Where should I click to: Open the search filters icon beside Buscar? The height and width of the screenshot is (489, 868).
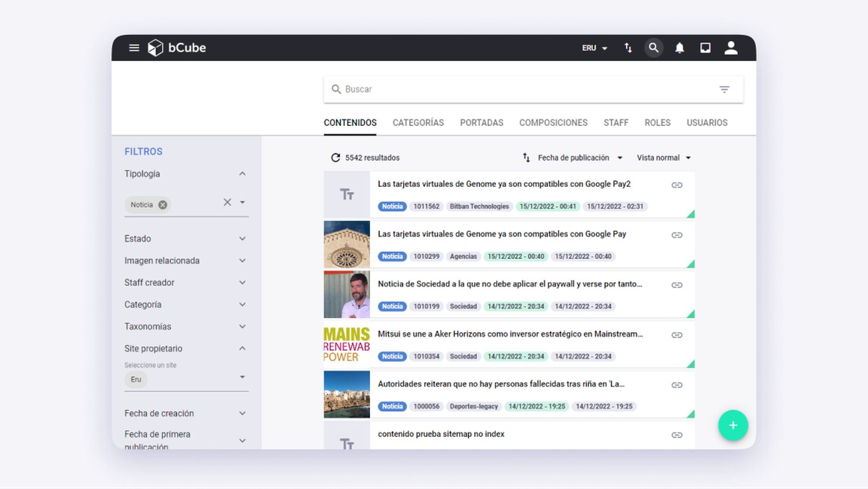pyautogui.click(x=725, y=89)
